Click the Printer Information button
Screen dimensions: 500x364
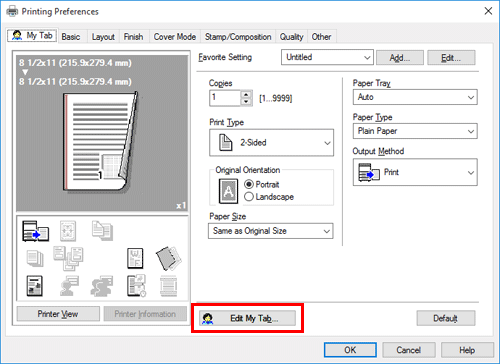(x=145, y=314)
